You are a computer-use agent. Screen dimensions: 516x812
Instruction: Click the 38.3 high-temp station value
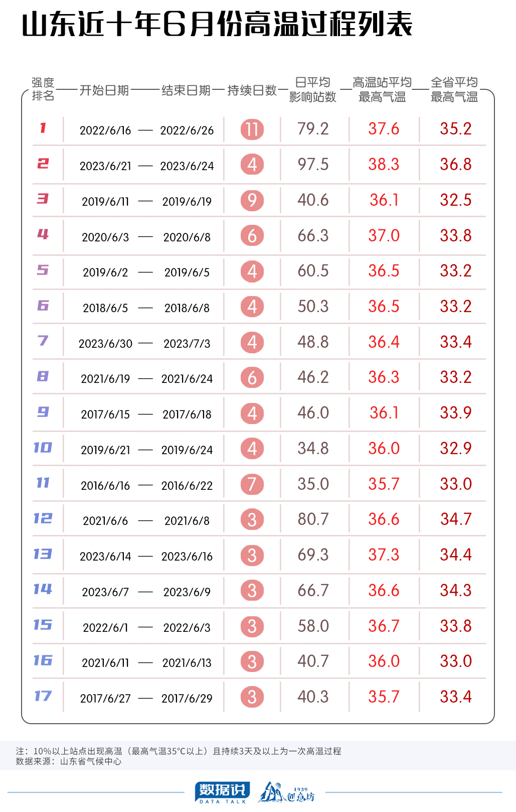point(384,164)
